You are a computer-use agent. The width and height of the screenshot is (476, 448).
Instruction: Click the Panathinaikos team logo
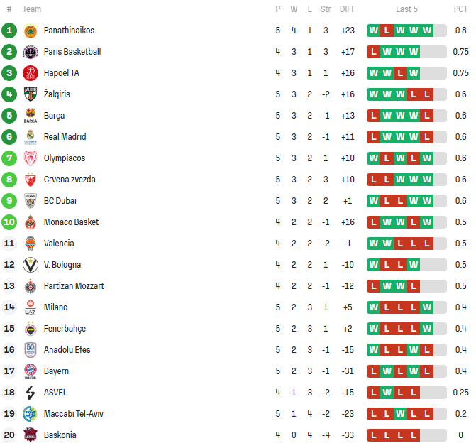(x=30, y=31)
